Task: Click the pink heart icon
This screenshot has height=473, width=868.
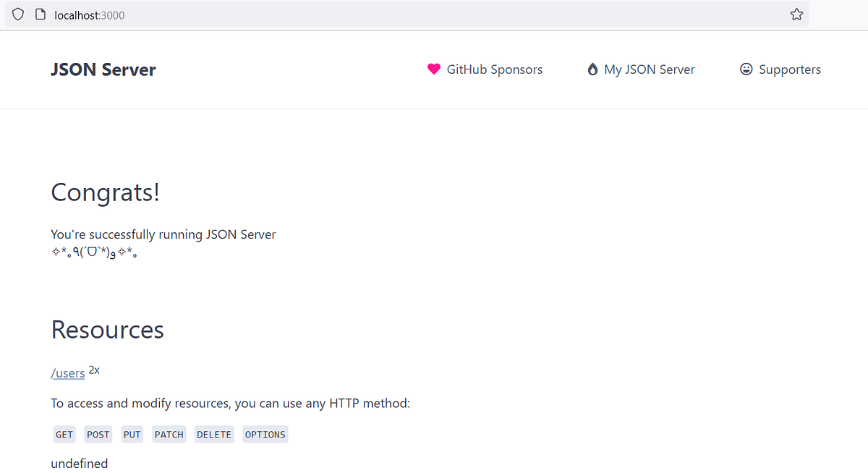Action: click(x=434, y=69)
